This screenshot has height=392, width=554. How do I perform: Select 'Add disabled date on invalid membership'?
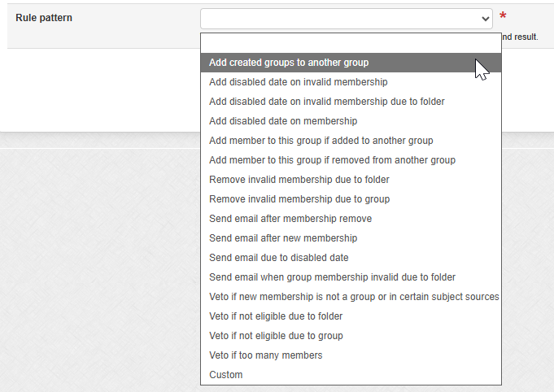pyautogui.click(x=298, y=82)
